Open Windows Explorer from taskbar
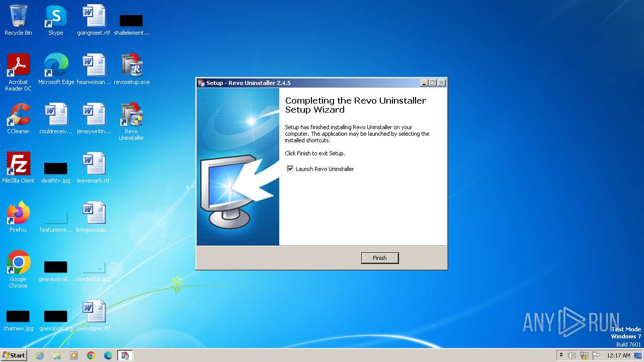 pos(57,355)
